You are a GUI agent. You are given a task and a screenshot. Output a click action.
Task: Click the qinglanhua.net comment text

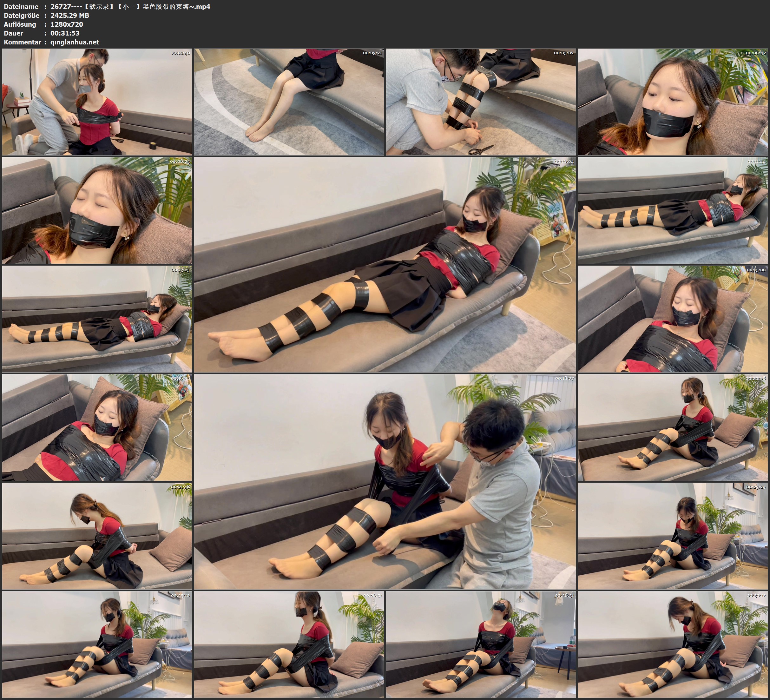(x=75, y=42)
